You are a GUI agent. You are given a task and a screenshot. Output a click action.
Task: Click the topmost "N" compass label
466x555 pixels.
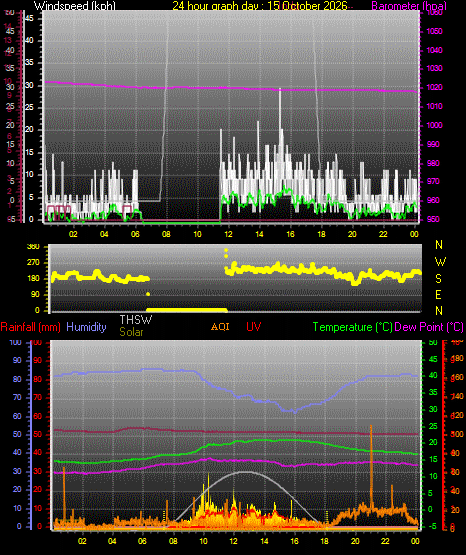click(x=439, y=245)
